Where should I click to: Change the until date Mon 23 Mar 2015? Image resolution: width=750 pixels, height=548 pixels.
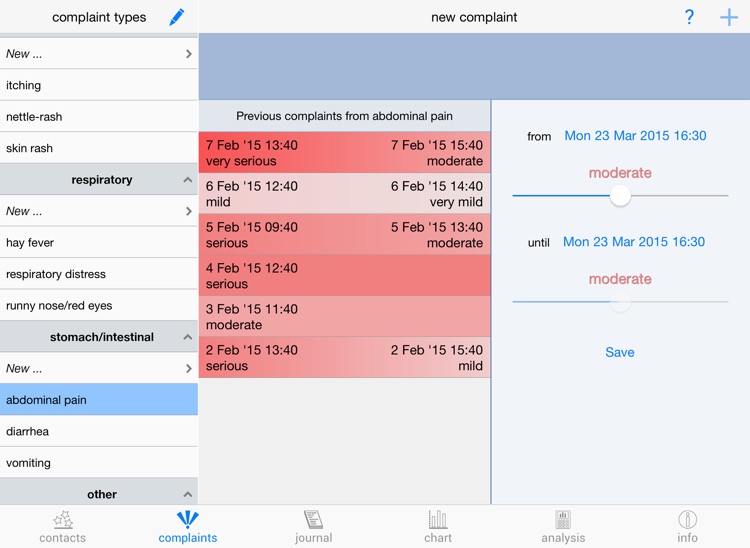(x=634, y=242)
